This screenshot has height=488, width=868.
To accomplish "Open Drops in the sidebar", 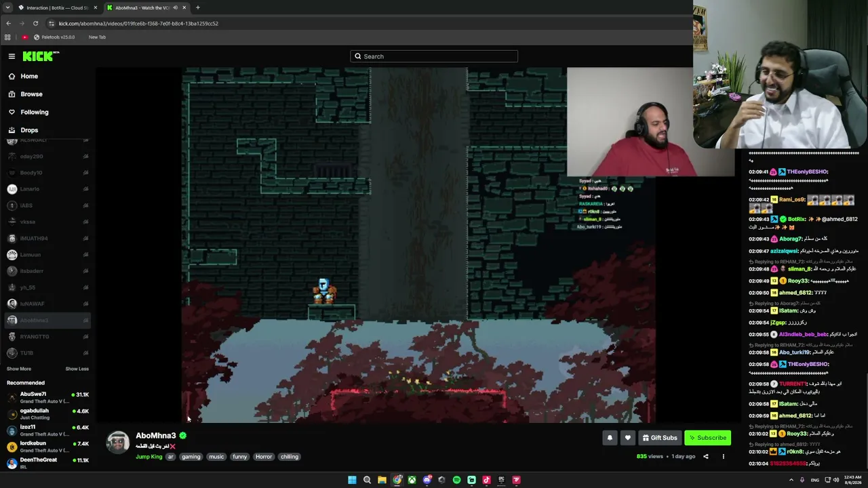I will pos(29,130).
